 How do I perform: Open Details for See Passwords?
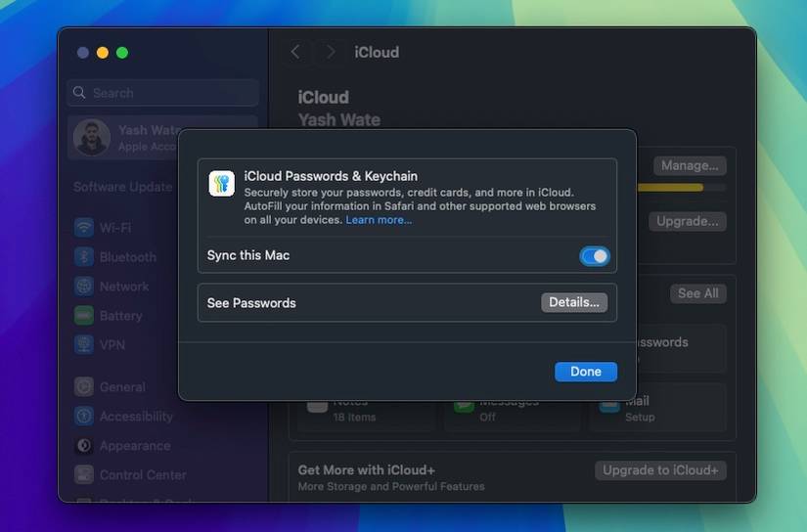(574, 302)
